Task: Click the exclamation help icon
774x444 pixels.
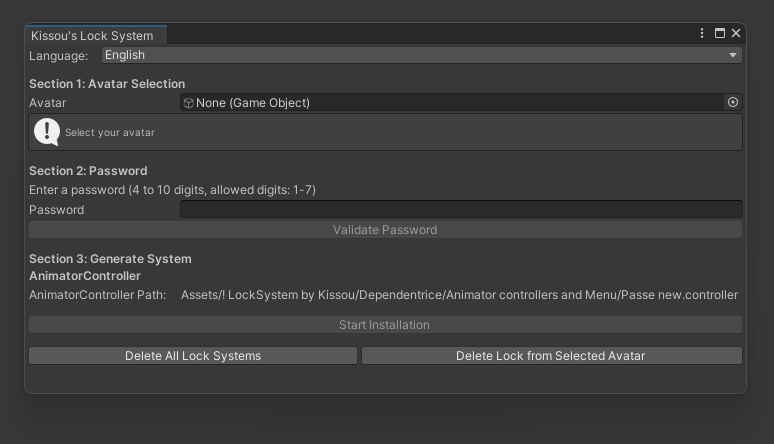Action: [47, 131]
